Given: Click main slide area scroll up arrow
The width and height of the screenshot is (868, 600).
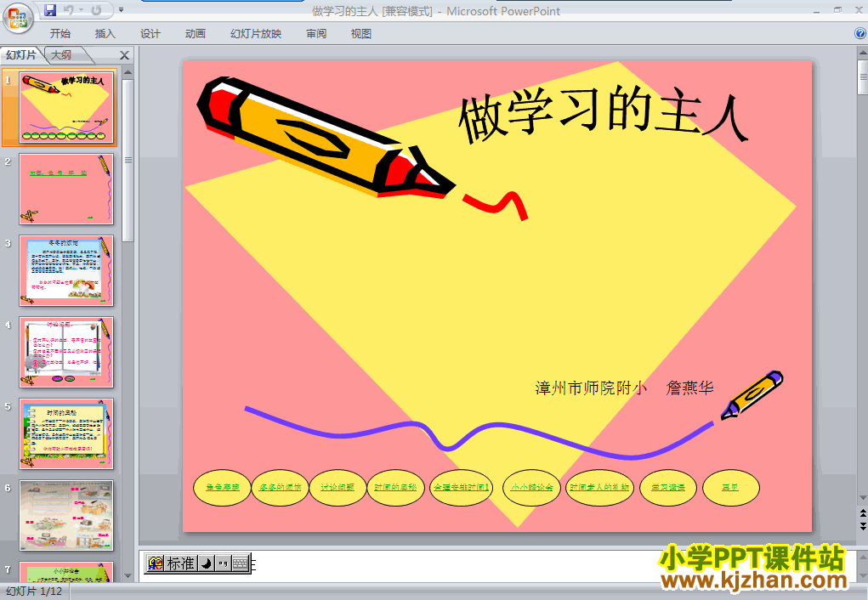Looking at the screenshot, I should pyautogui.click(x=862, y=54).
